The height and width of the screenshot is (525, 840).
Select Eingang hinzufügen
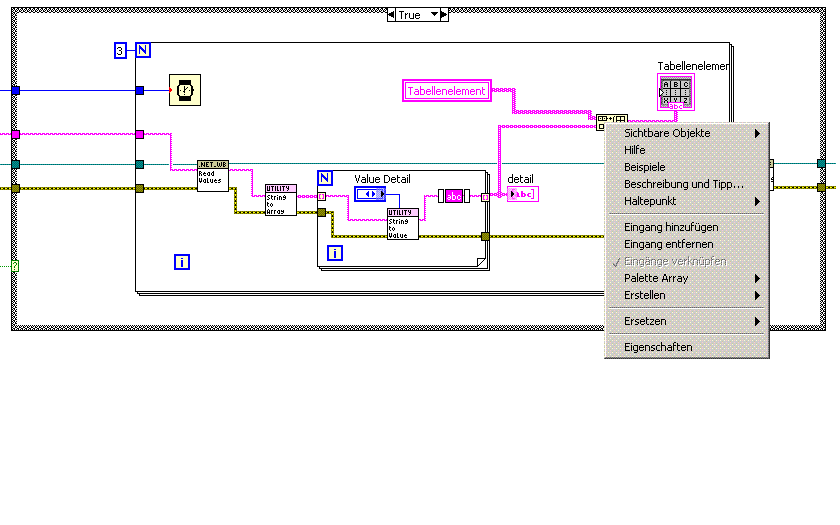(x=687, y=228)
